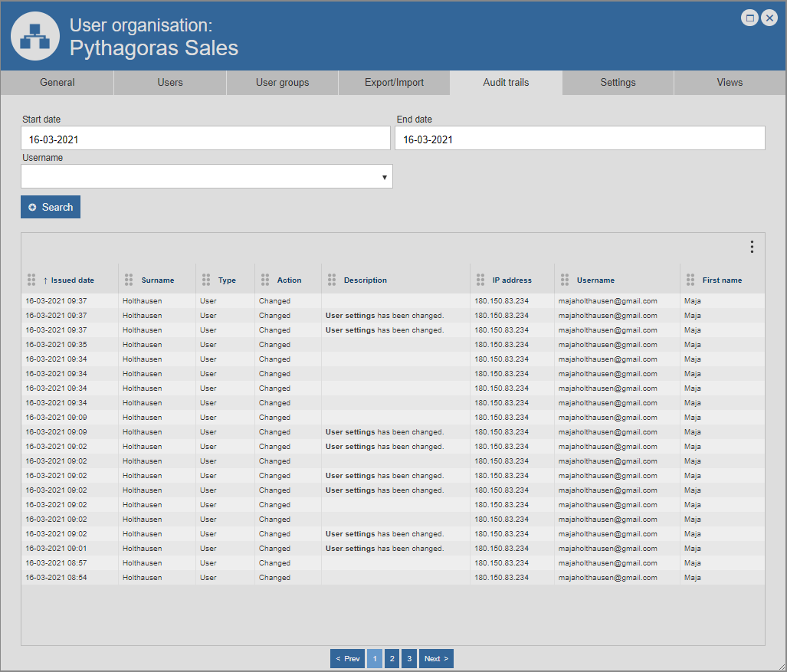
Task: Grab the Issued date column drag handle
Action: pos(31,280)
